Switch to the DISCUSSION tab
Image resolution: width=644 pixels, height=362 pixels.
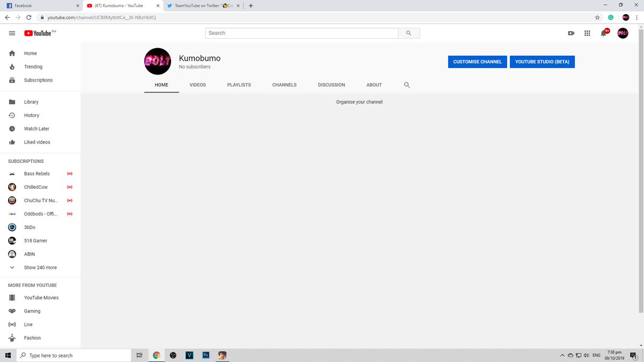[x=332, y=85]
